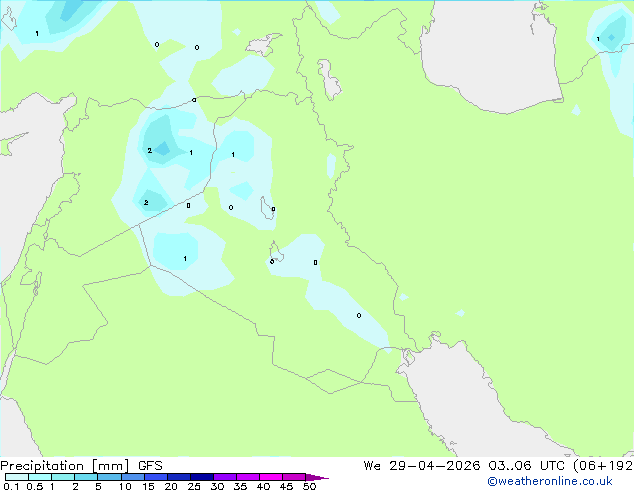634x490 pixels.
Task: Click the legend swatch between 15 and 20
Action: [155, 477]
